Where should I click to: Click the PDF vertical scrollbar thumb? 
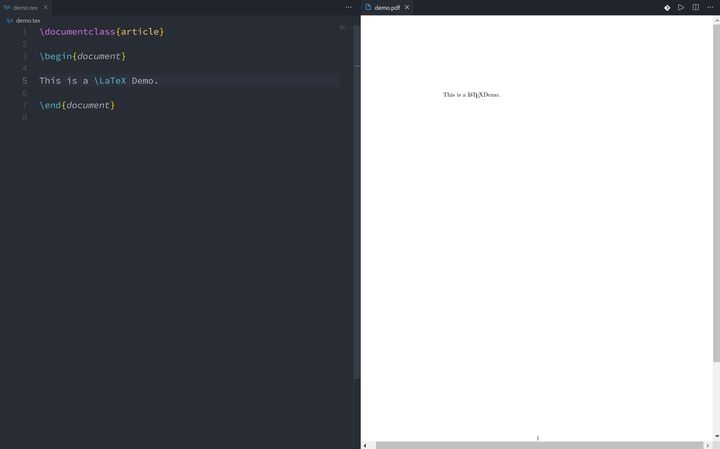point(716,193)
